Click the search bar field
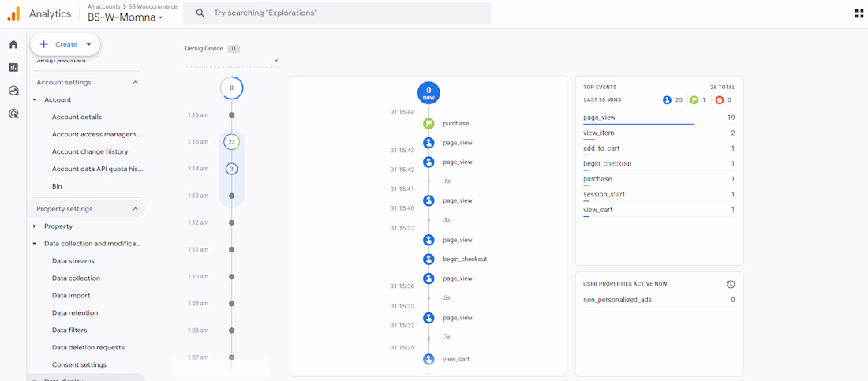Viewport: 868px width, 381px height. click(337, 13)
